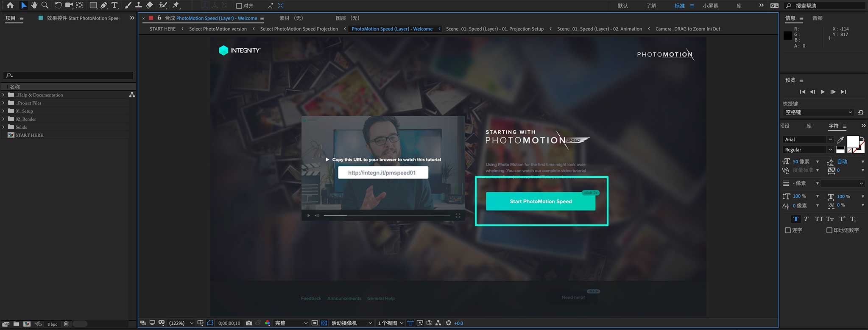Enable the 对齐 snapping checkbox
Viewport: 868px width, 330px height.
coord(239,6)
